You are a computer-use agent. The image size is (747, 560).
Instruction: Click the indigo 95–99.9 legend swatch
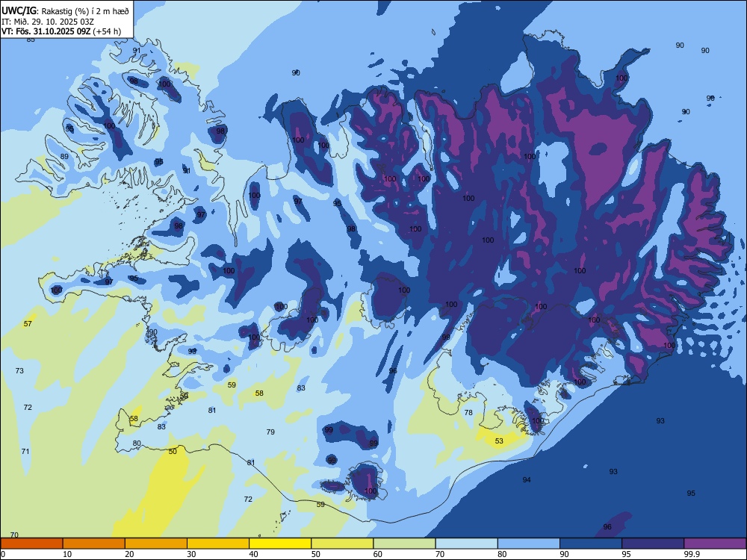click(x=653, y=544)
